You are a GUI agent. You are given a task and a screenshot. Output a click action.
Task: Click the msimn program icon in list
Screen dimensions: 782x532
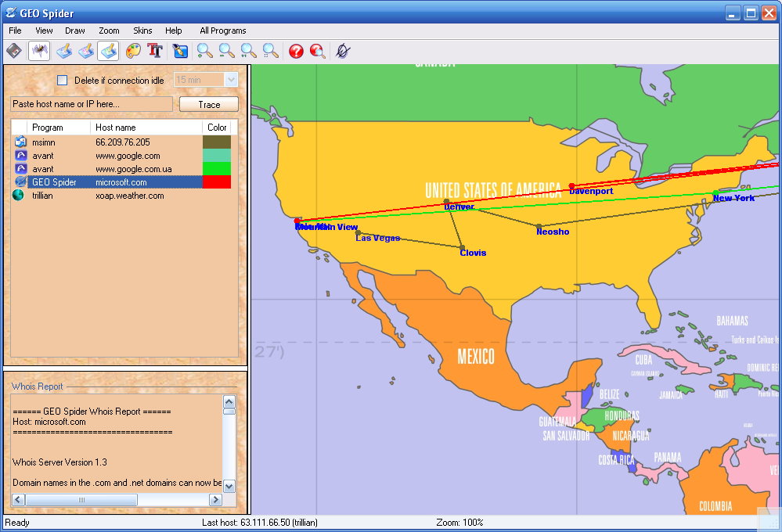pyautogui.click(x=20, y=142)
